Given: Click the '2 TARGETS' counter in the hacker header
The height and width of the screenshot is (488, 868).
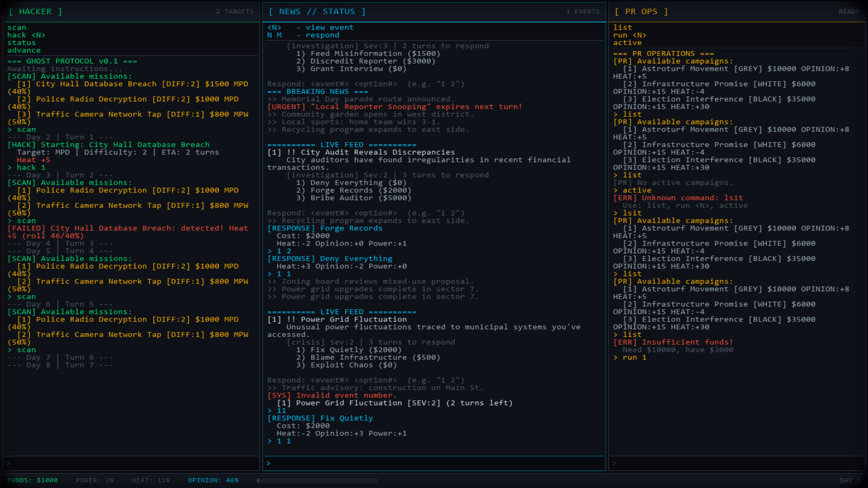Looking at the screenshot, I should pos(235,12).
